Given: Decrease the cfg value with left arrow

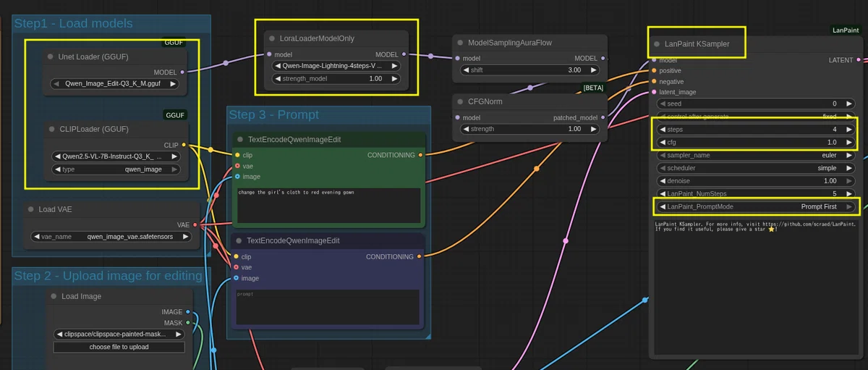Looking at the screenshot, I should point(662,142).
